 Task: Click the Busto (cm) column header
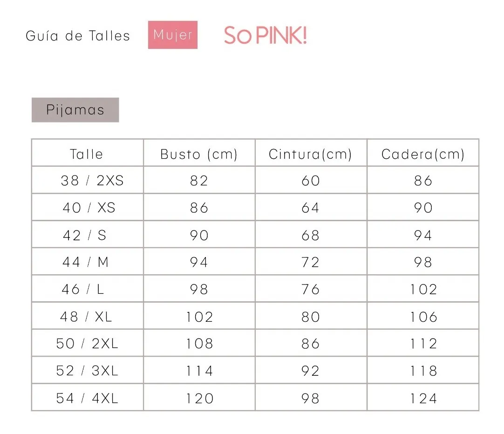(x=199, y=154)
